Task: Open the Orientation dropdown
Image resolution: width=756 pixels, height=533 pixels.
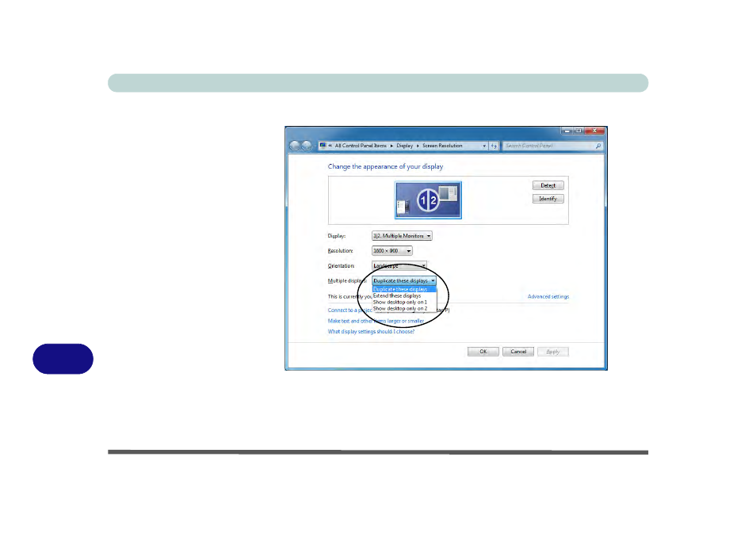Action: (399, 265)
